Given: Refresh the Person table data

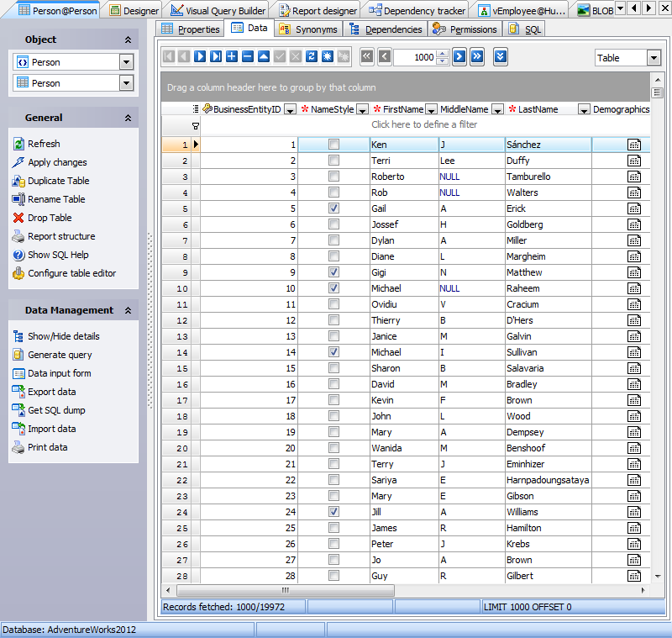Looking at the screenshot, I should [x=45, y=143].
